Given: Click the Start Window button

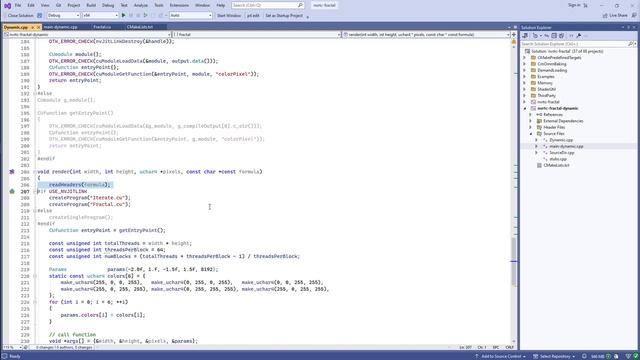Looking at the screenshot, I should [x=229, y=16].
